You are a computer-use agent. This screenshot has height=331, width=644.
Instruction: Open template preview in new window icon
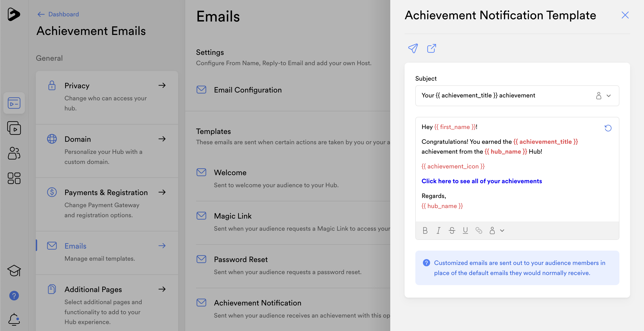pyautogui.click(x=431, y=48)
